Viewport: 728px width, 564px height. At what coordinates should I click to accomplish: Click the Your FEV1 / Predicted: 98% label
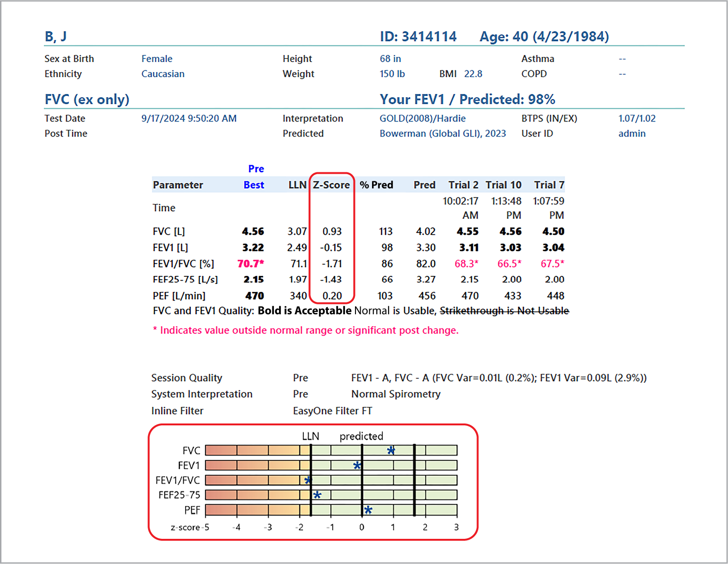coord(467,99)
